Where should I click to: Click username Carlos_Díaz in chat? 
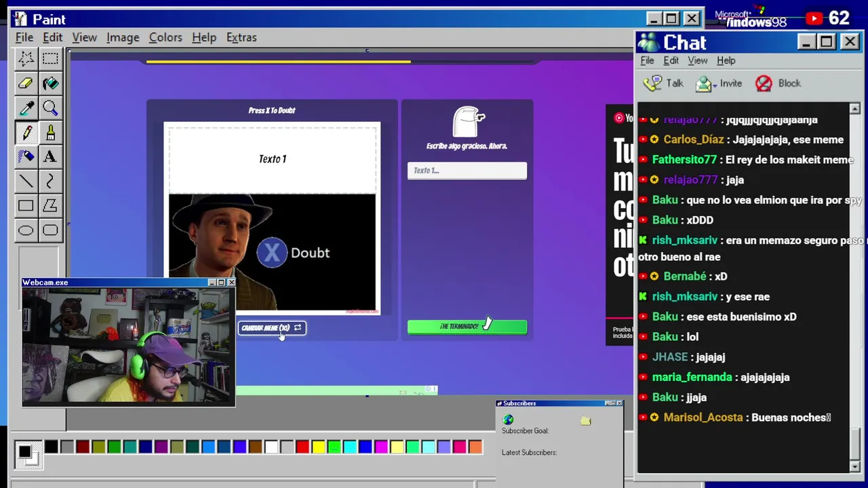point(694,140)
